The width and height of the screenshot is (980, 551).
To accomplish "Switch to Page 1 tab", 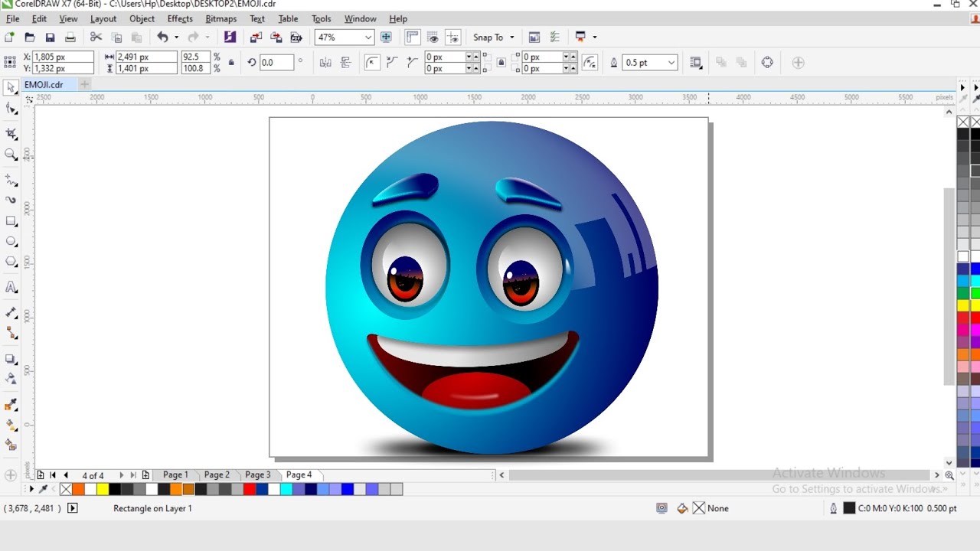I will [x=175, y=474].
